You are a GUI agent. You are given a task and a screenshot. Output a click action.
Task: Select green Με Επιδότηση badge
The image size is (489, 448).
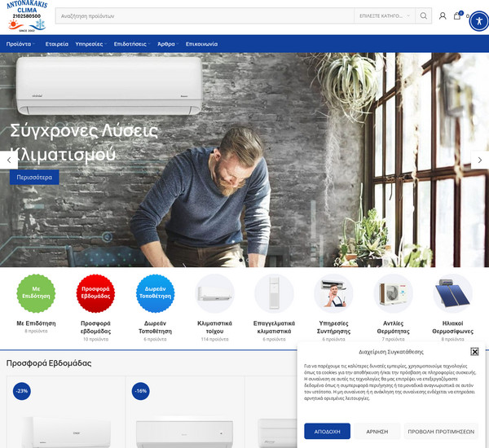(x=36, y=293)
